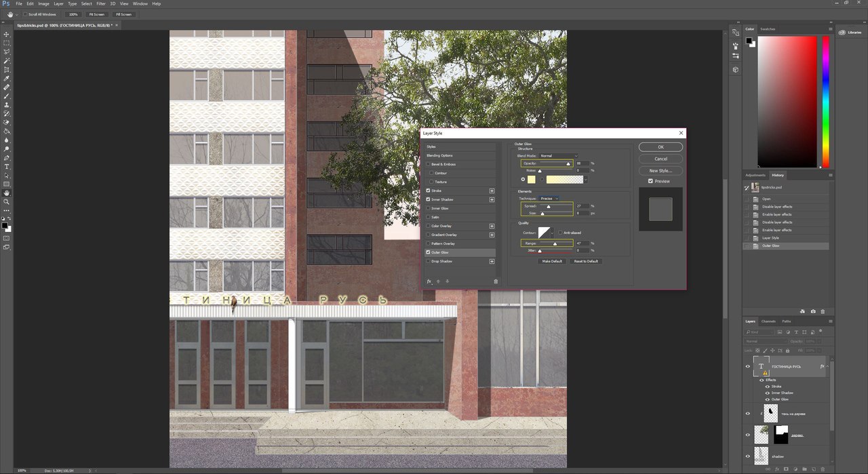Click the Layers panel menu icon
This screenshot has height=474, width=868.
[x=829, y=321]
